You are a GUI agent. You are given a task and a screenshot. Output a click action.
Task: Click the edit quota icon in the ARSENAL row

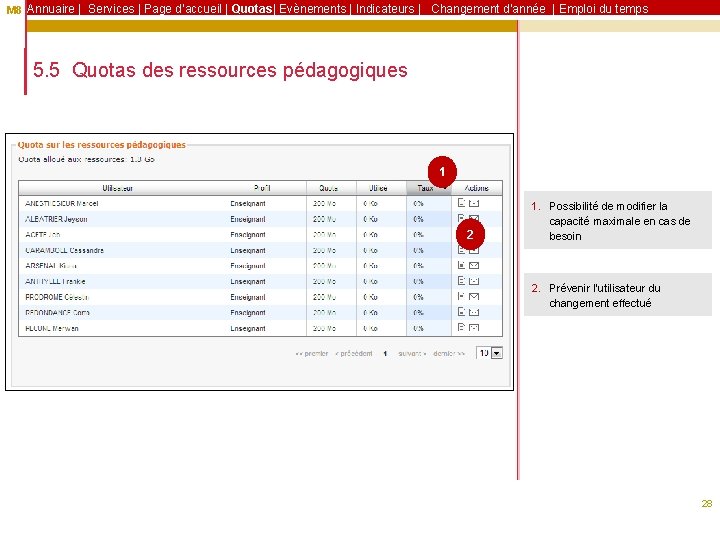click(x=461, y=265)
